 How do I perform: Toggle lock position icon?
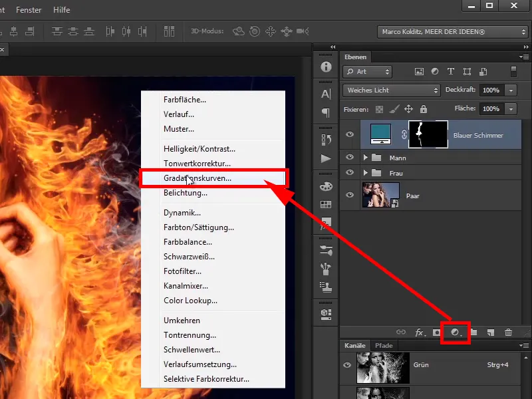[408, 109]
